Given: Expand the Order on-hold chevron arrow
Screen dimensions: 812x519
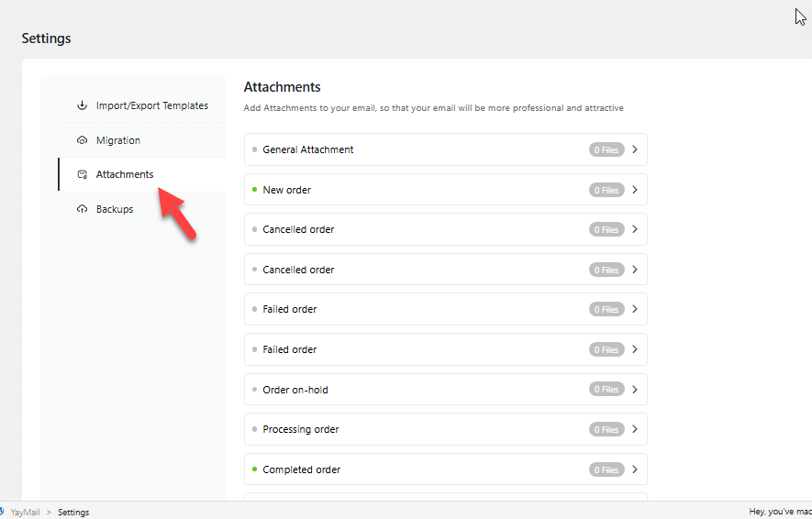Looking at the screenshot, I should click(x=634, y=390).
